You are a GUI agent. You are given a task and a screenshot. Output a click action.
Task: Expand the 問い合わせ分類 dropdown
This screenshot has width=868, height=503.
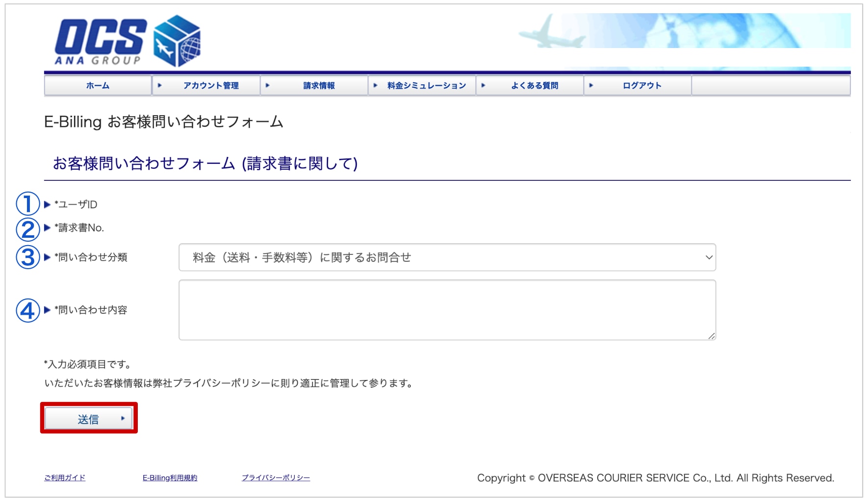point(447,257)
